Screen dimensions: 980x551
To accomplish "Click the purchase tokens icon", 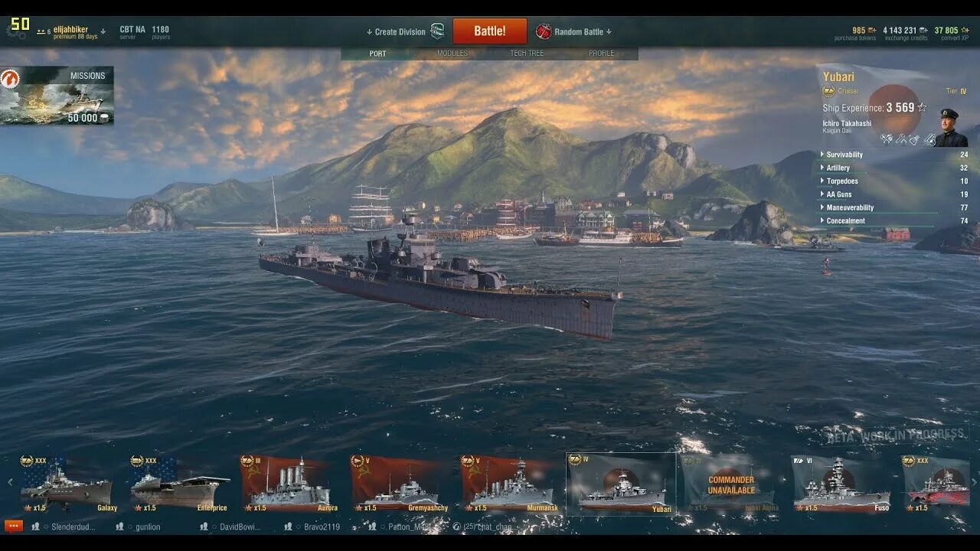I will (x=871, y=31).
